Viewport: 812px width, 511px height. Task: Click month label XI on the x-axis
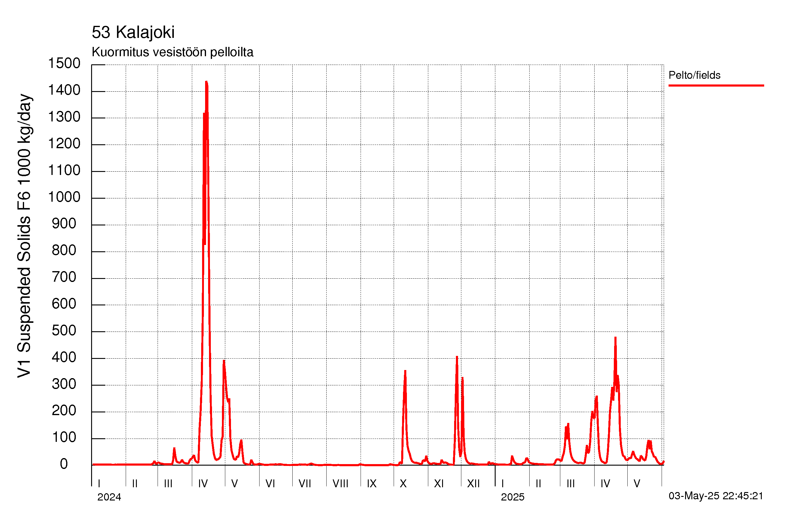point(439,484)
